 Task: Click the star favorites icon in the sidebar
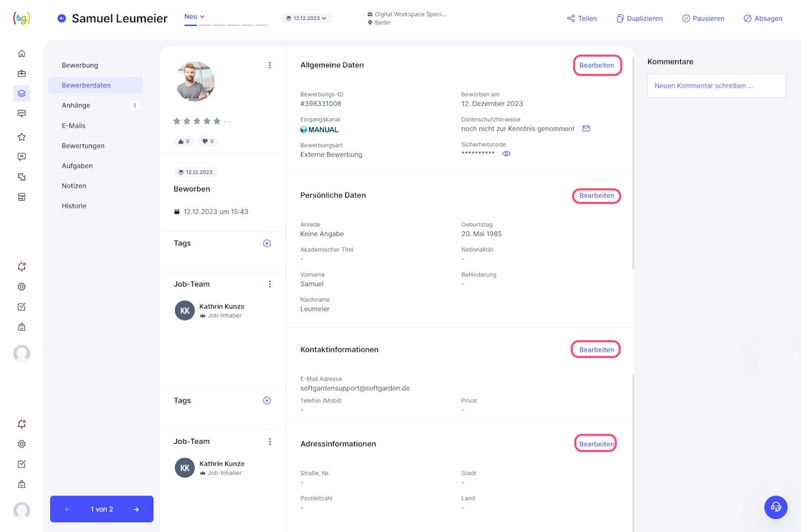click(x=22, y=137)
